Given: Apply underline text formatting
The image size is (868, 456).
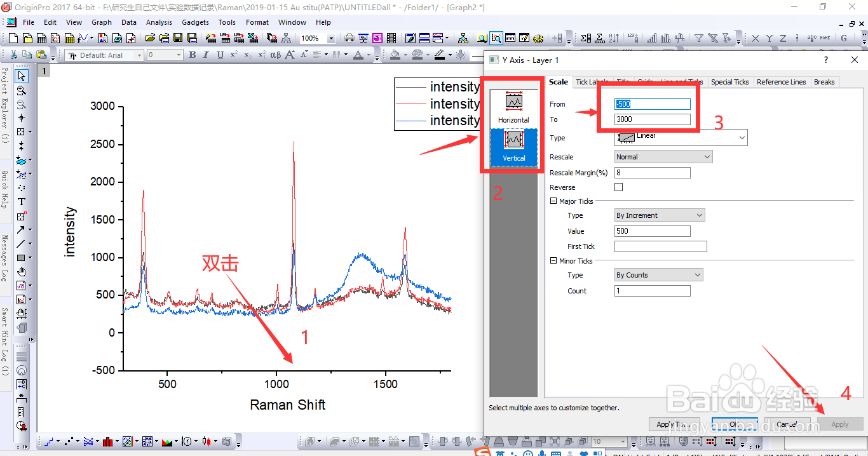Looking at the screenshot, I should click(220, 55).
